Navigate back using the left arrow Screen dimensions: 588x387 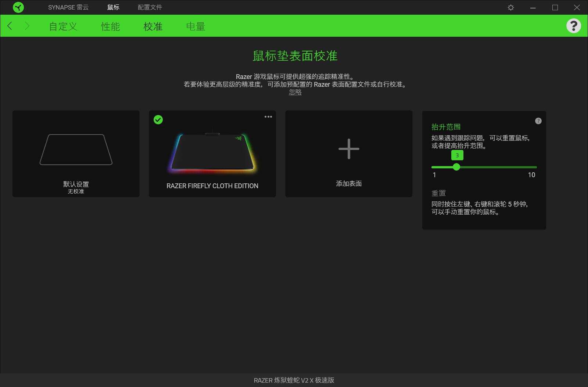tap(9, 26)
